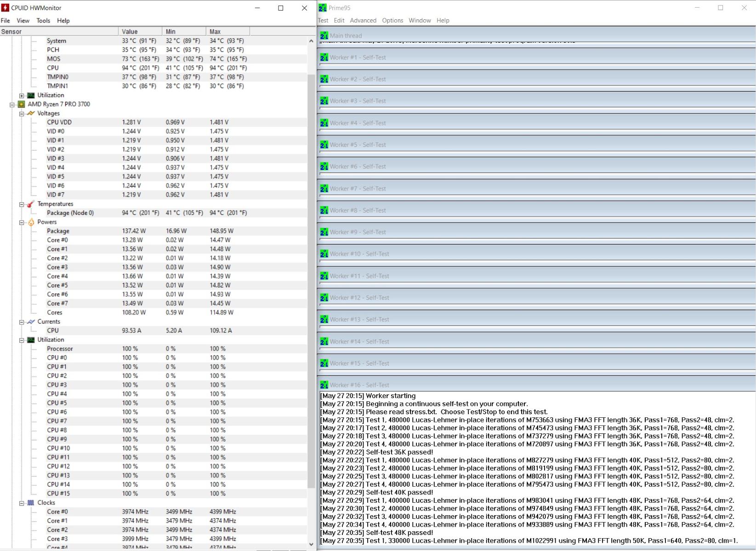Screen dimensions: 756x551
Task: Open Prime95 Window menu
Action: point(420,20)
